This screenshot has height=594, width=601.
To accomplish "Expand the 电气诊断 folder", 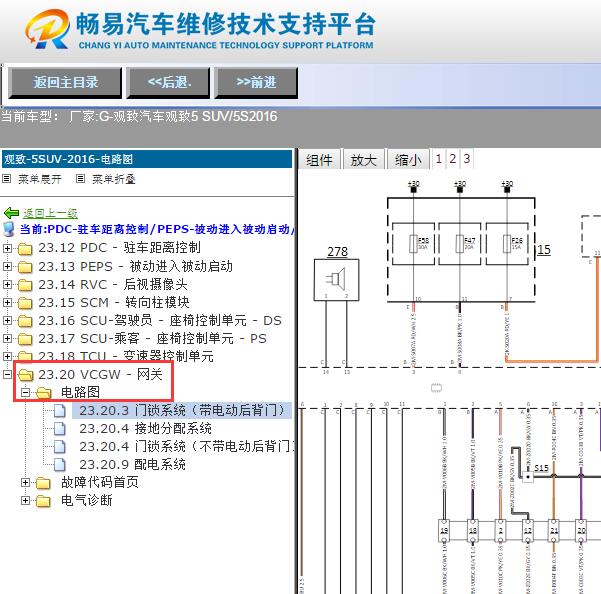I will coord(25,500).
